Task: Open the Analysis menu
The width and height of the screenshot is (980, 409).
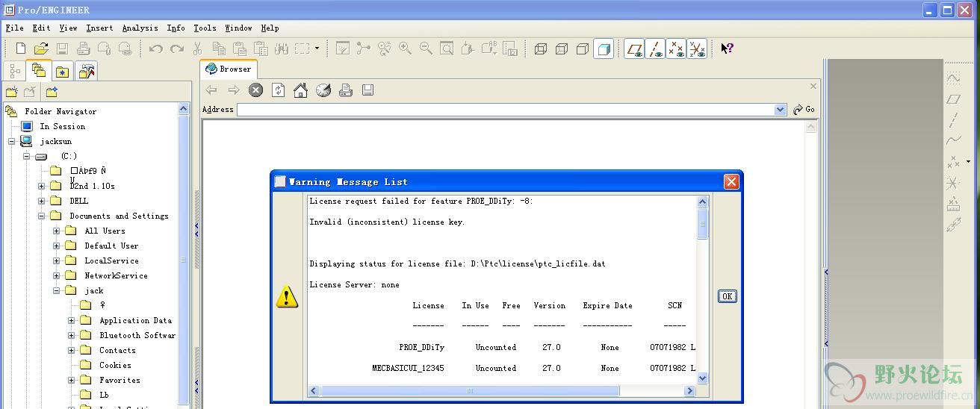Action: pos(140,28)
